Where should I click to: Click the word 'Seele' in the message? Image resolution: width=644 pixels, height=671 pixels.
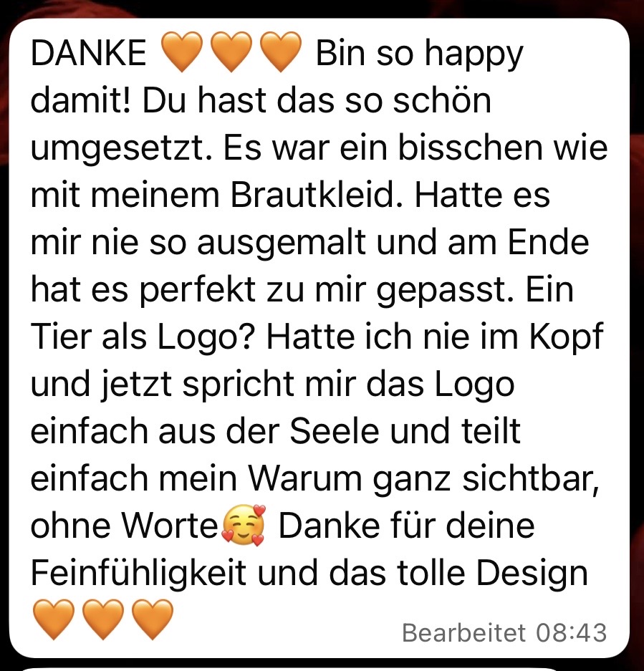pos(335,431)
